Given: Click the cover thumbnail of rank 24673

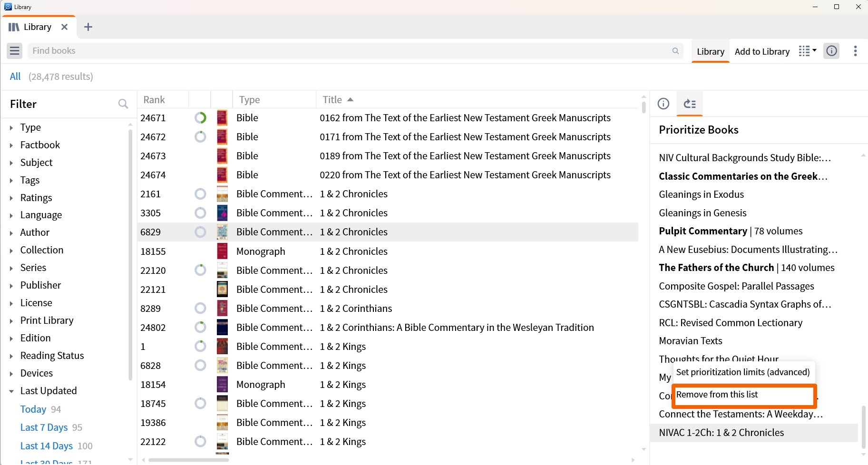Looking at the screenshot, I should pos(222,156).
